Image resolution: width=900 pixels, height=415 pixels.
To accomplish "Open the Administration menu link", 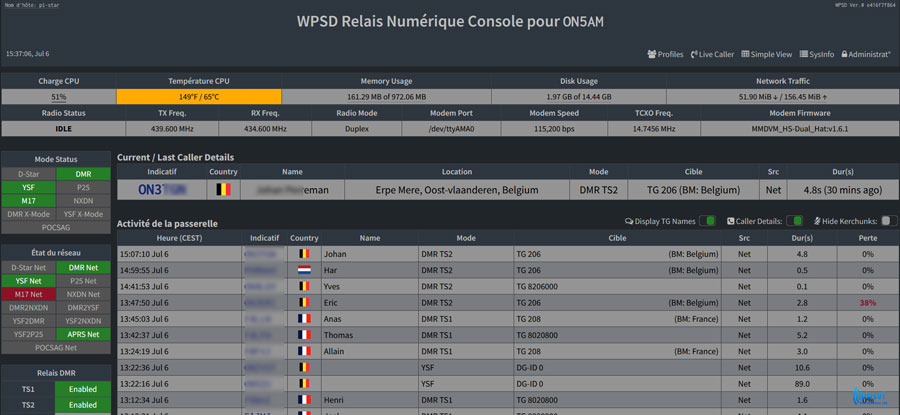I will tap(866, 55).
